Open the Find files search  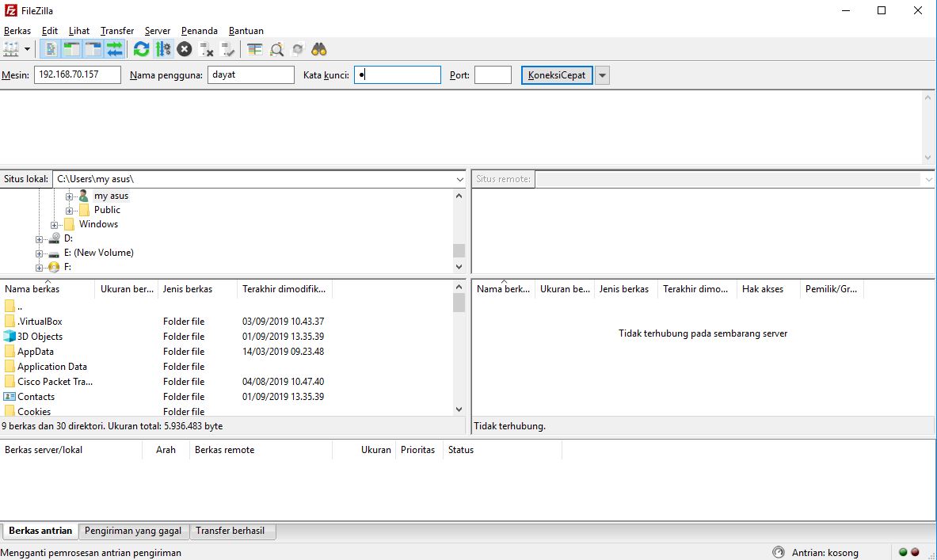pos(318,48)
